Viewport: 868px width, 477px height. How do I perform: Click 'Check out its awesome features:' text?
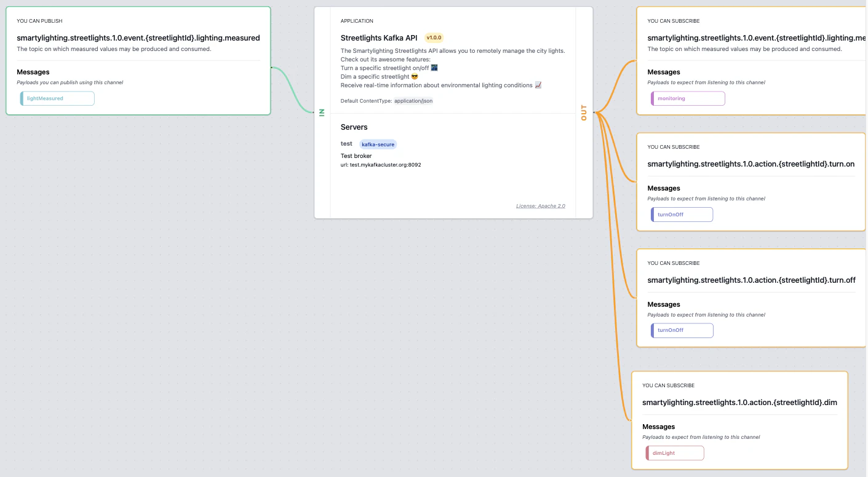point(386,59)
